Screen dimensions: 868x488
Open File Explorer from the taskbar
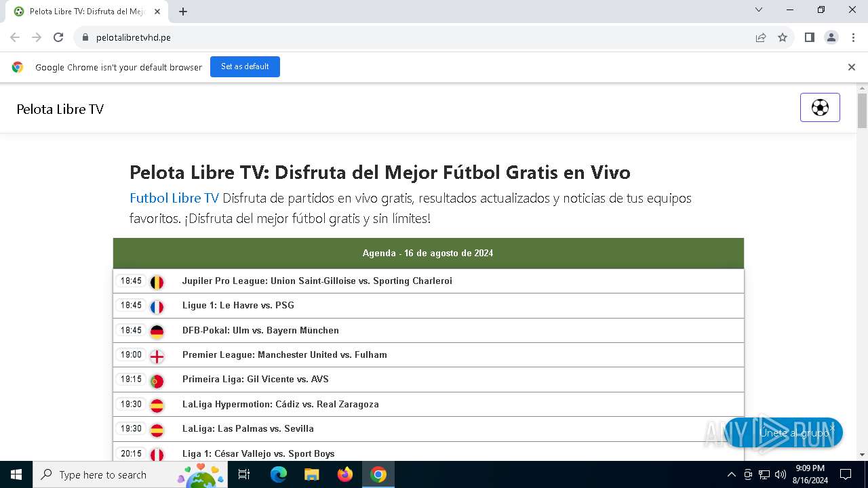tap(311, 474)
